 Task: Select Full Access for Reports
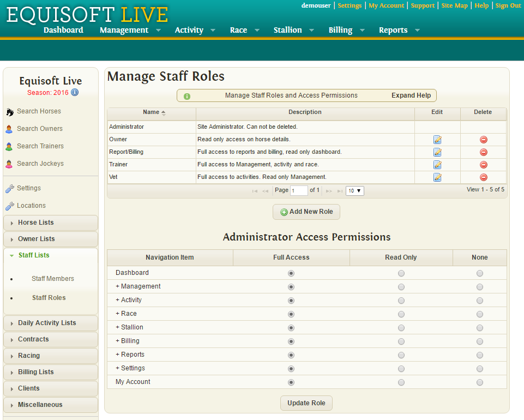(291, 355)
